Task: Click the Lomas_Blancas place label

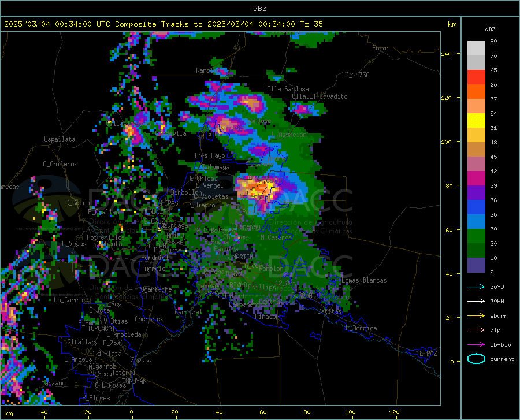Action: [364, 280]
